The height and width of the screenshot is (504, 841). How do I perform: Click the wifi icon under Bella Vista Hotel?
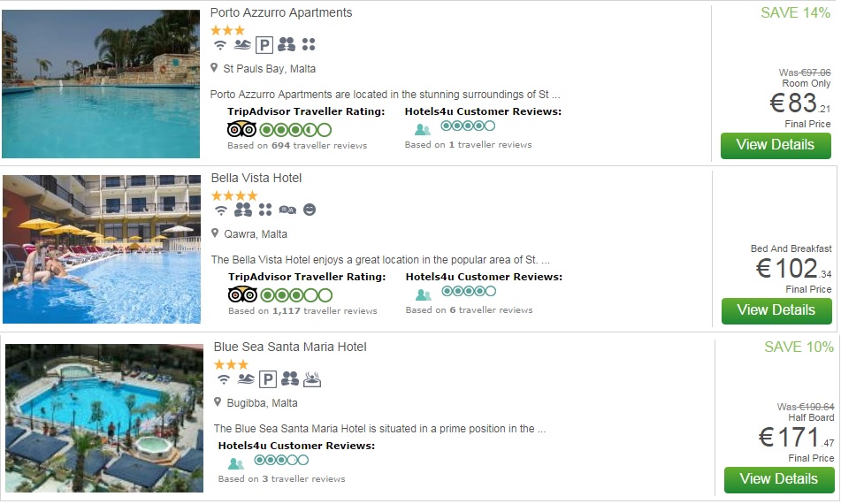coord(220,210)
